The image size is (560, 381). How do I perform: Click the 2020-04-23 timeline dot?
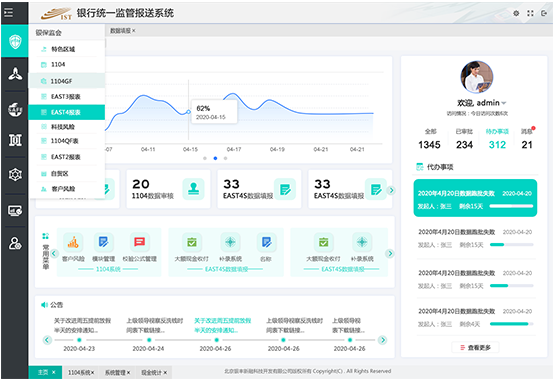pos(79,340)
